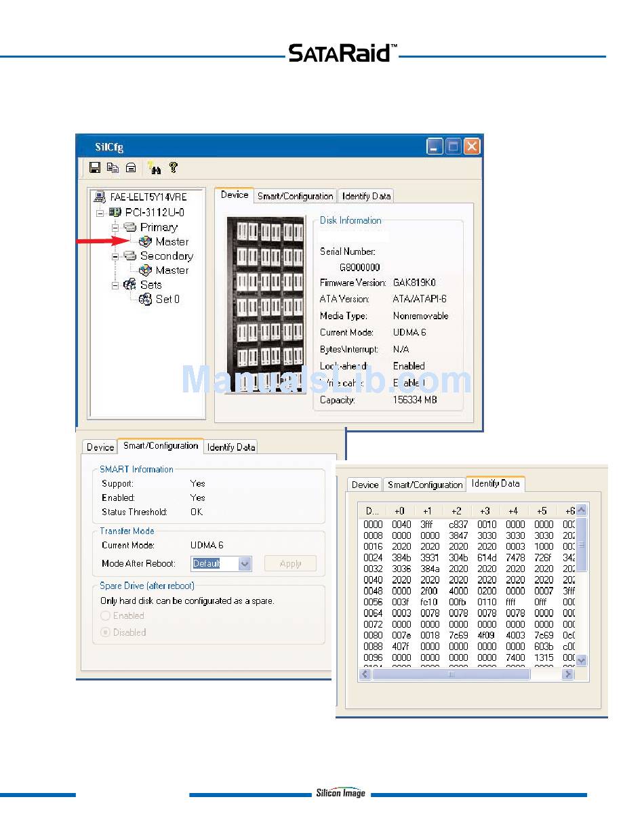Collapse the Primary channel node

tap(115, 227)
